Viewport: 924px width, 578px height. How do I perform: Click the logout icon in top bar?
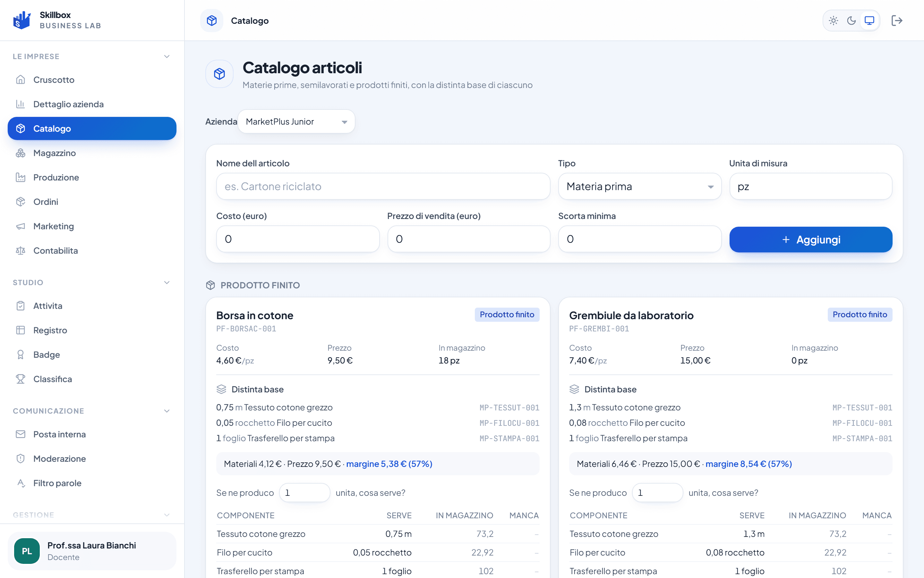click(897, 21)
